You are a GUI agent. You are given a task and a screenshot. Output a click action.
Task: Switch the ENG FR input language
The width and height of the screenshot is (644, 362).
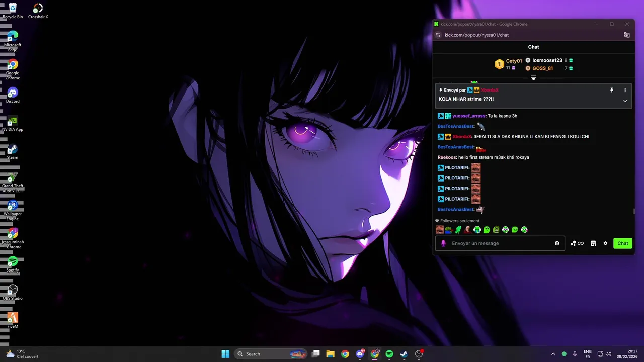pos(588,354)
